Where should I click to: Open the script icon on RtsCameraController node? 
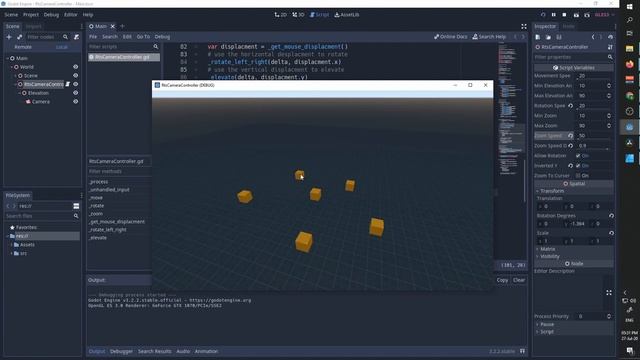click(x=68, y=84)
